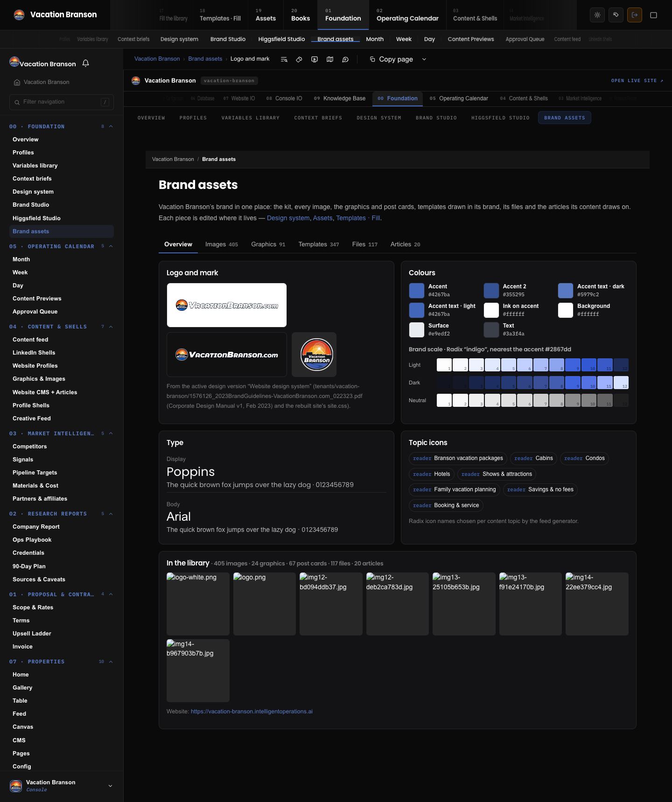Screen dimensions: 672x802
Task: Click the presentation play icon in toolbar
Action: (x=315, y=59)
